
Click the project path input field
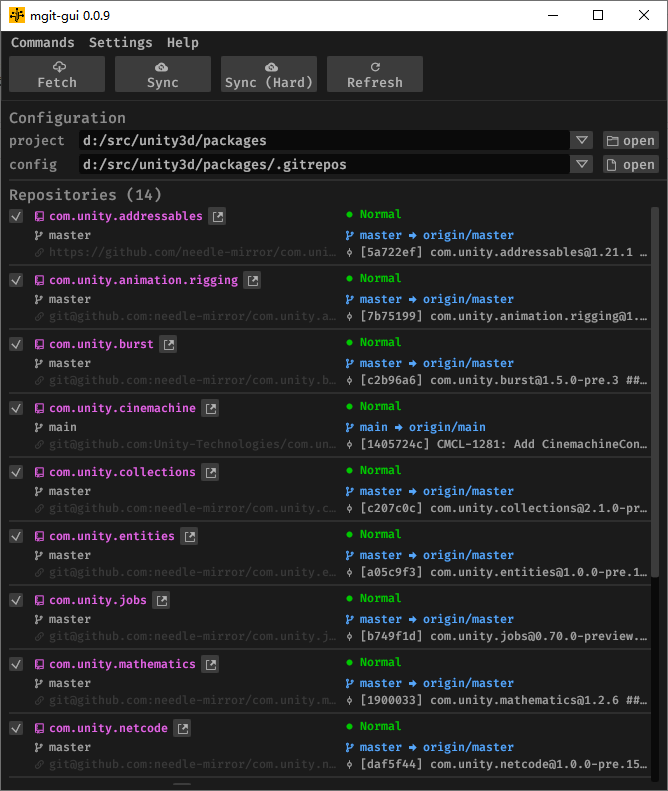[324, 140]
